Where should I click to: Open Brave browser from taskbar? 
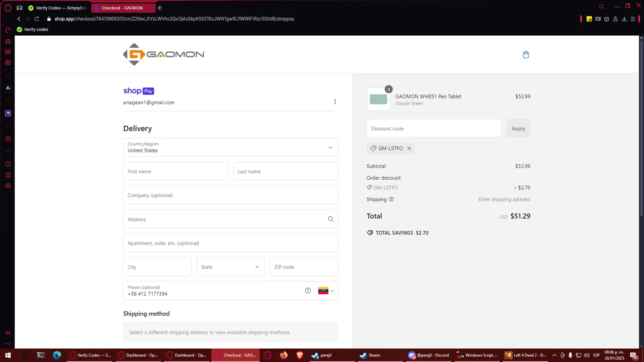click(x=300, y=355)
